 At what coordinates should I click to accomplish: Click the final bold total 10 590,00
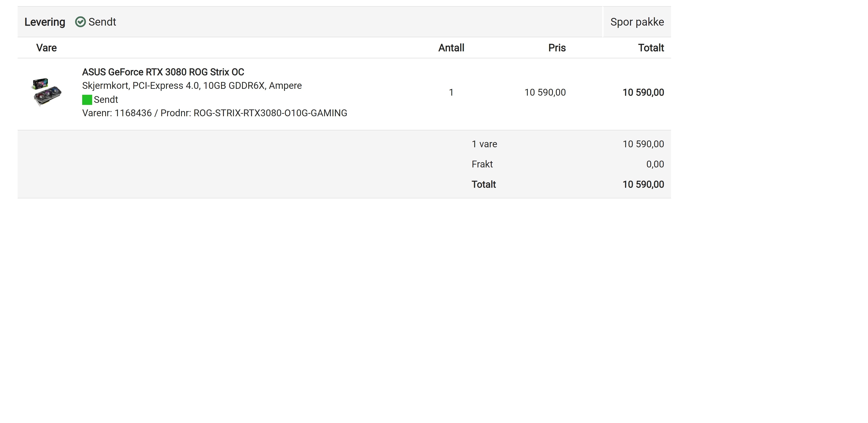pyautogui.click(x=643, y=184)
